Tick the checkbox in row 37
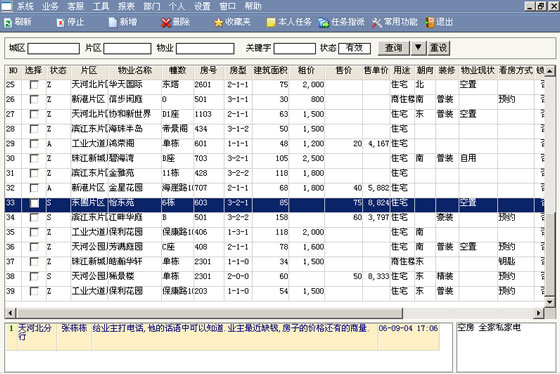The image size is (560, 374). click(x=34, y=262)
